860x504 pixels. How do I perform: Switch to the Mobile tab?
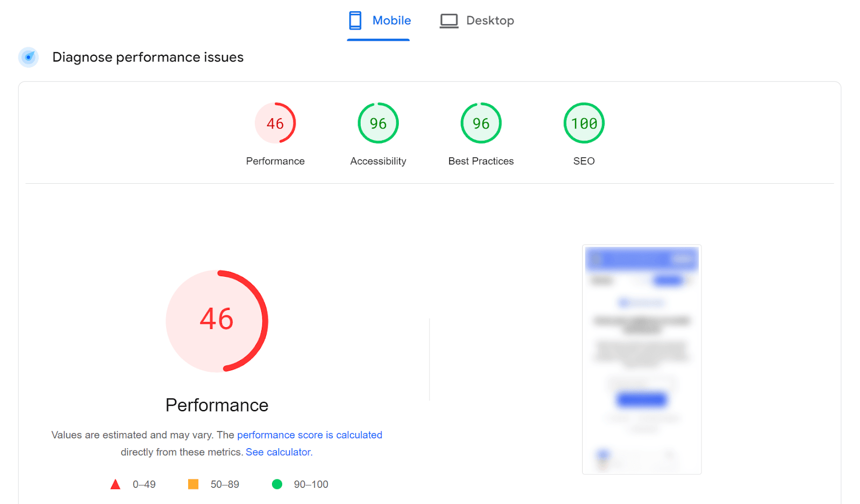[378, 20]
